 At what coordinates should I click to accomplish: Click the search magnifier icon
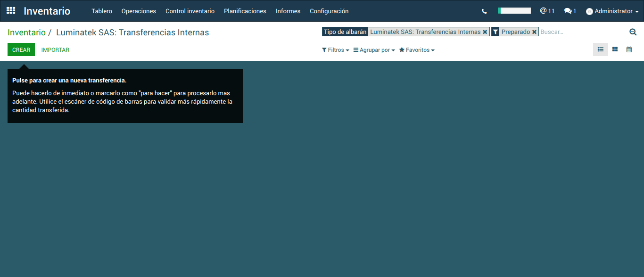click(633, 32)
